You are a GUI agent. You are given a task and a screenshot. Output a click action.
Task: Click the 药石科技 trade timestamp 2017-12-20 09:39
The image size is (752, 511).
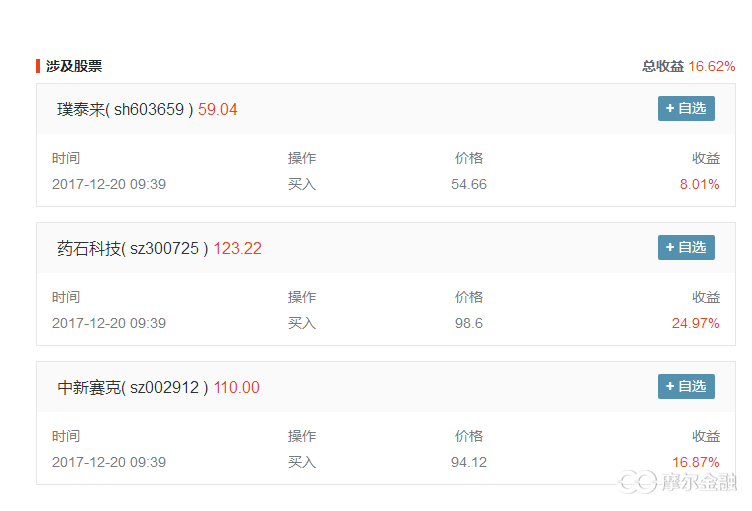(109, 323)
